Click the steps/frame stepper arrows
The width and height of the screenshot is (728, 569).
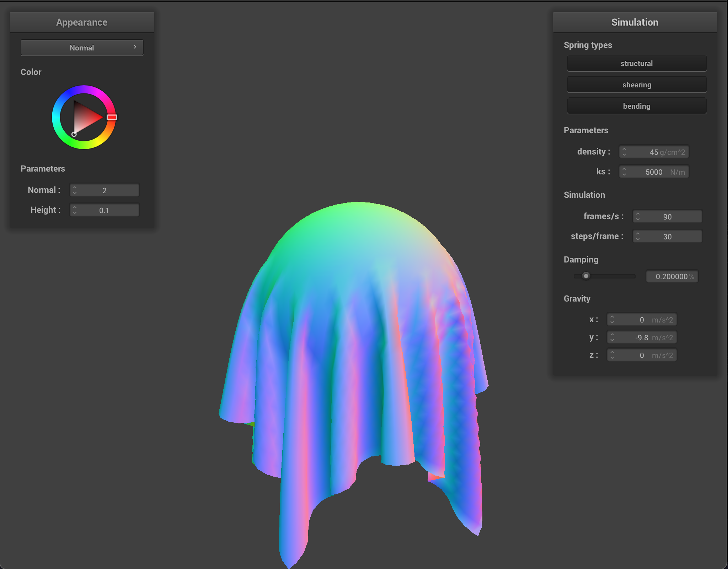click(x=638, y=236)
